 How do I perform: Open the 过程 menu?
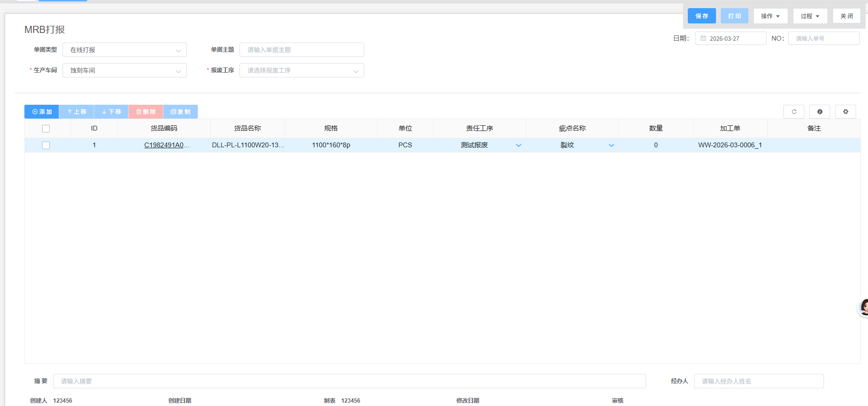[x=810, y=16]
